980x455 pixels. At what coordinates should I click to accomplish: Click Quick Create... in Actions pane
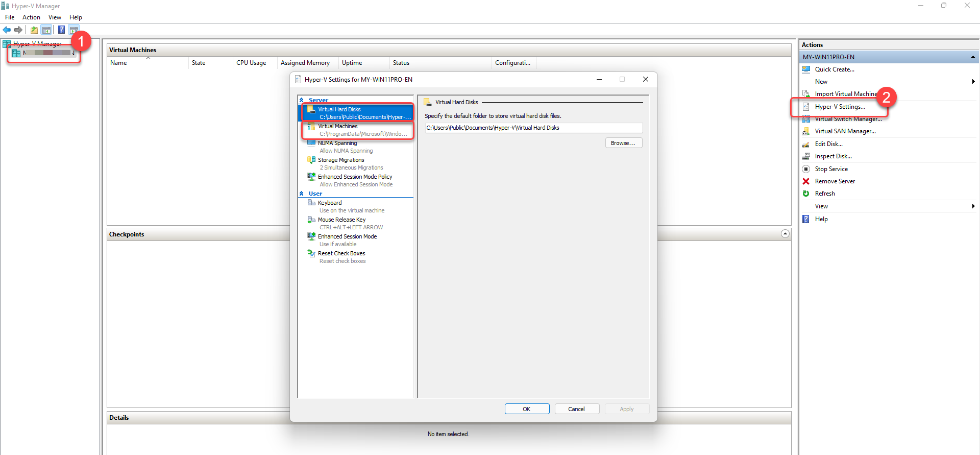(835, 69)
